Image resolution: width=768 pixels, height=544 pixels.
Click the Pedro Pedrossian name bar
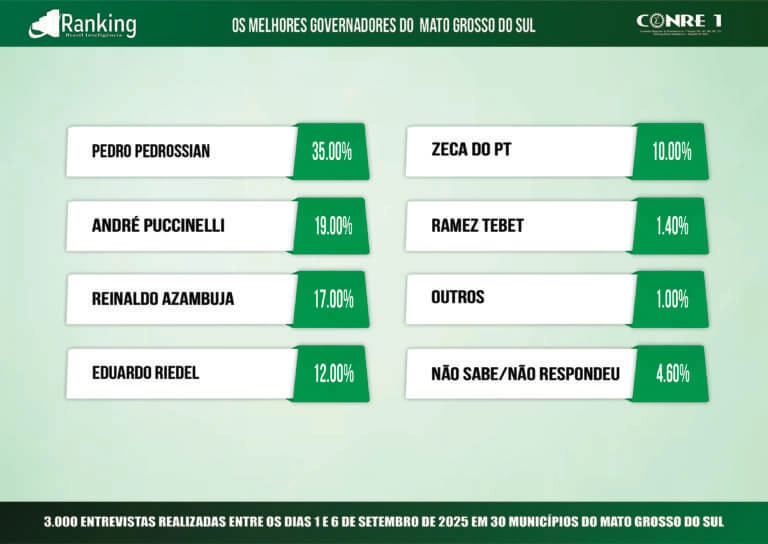tap(180, 152)
